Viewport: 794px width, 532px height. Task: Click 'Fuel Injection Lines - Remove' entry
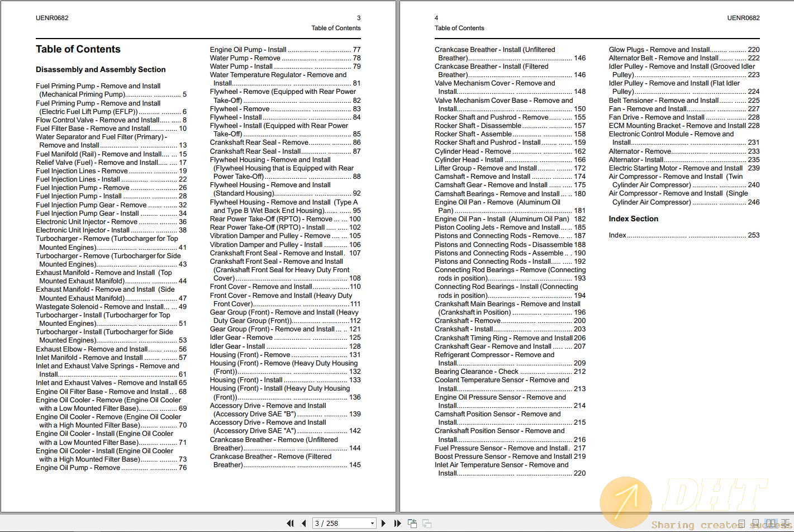tap(111, 170)
